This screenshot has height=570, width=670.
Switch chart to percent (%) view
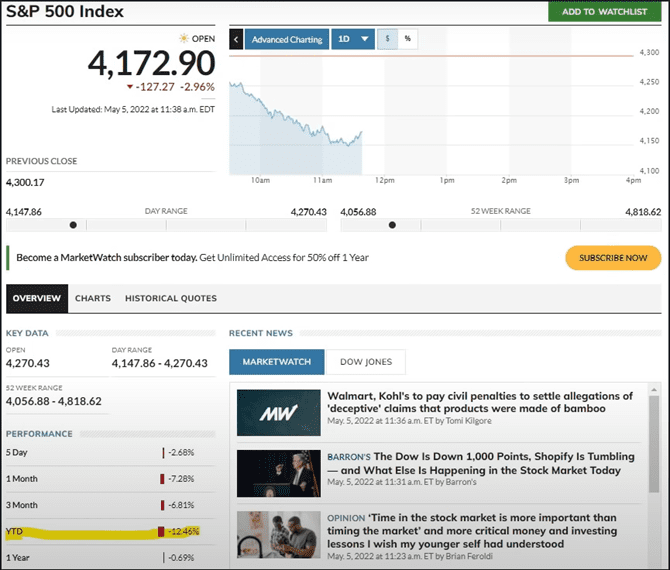click(x=408, y=39)
